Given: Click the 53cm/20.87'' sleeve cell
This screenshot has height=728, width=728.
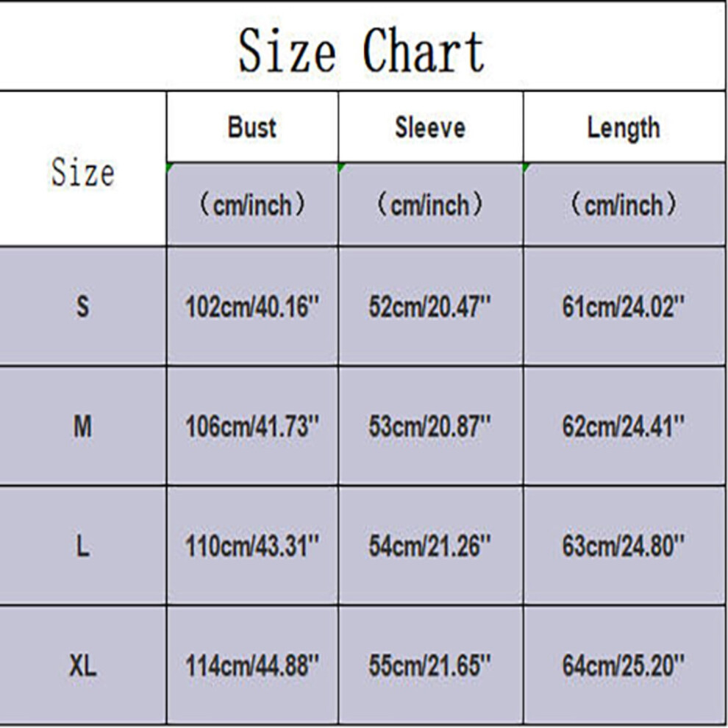Looking at the screenshot, I should (430, 427).
